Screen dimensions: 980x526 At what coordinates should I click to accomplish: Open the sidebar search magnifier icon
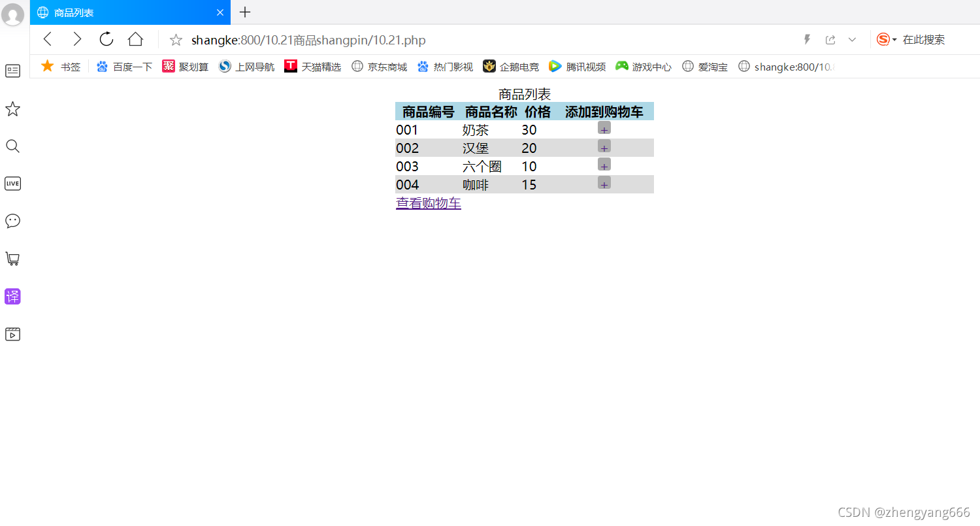pyautogui.click(x=12, y=146)
